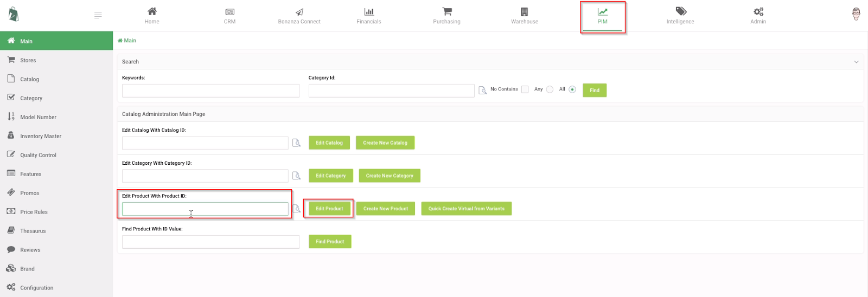This screenshot has width=868, height=297.
Task: Select the All radio button
Action: pos(572,89)
